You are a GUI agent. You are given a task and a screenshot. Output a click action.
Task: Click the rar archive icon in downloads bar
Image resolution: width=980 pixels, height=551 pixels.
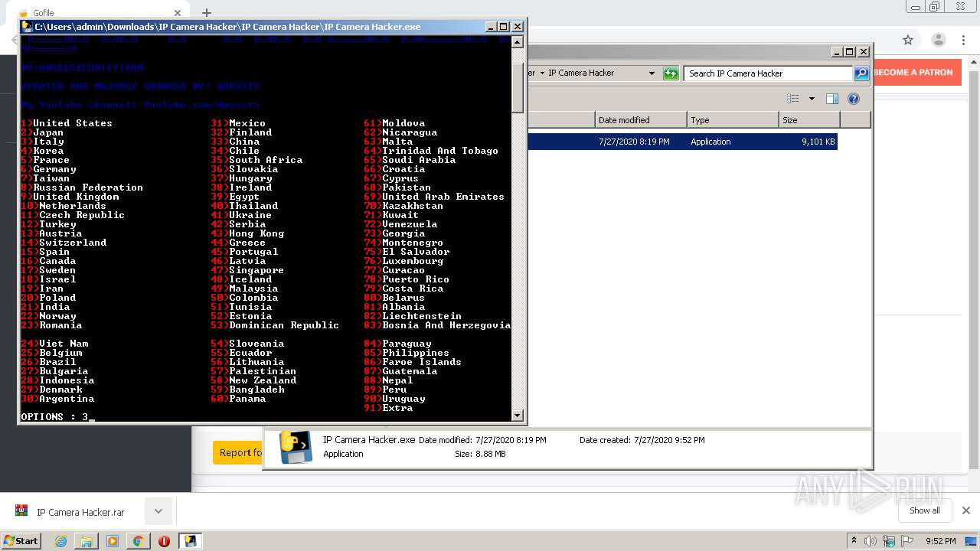coord(21,511)
